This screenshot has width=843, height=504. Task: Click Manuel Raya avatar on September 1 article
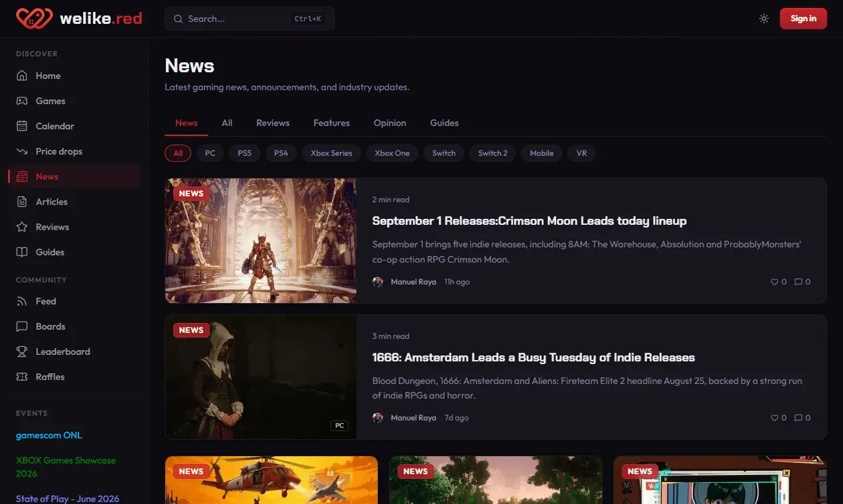(378, 282)
